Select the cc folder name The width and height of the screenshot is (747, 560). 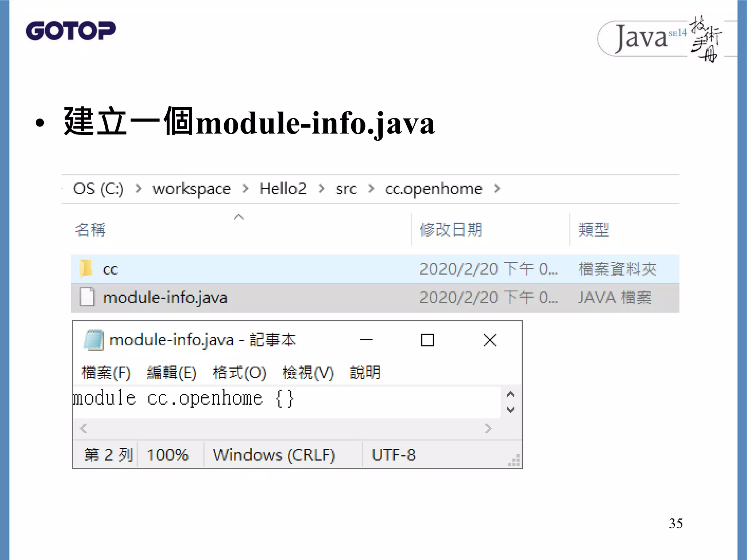pyautogui.click(x=110, y=270)
